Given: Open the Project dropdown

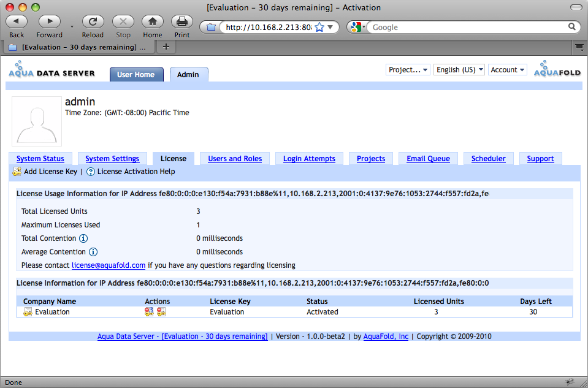Looking at the screenshot, I should 408,70.
